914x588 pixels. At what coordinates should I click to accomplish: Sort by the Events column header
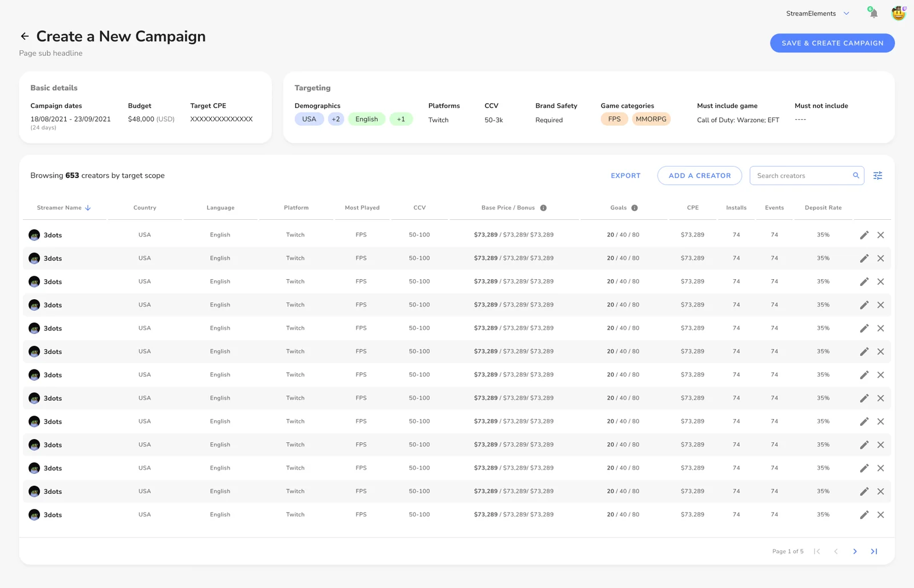pos(775,208)
